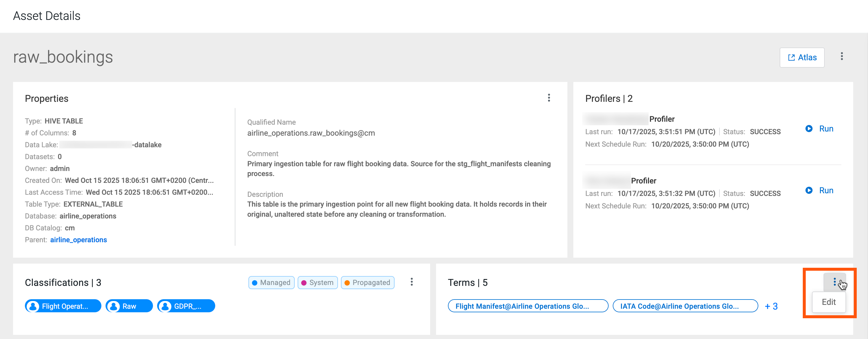868x339 pixels.
Task: Run the first profiler via Run link
Action: (826, 129)
